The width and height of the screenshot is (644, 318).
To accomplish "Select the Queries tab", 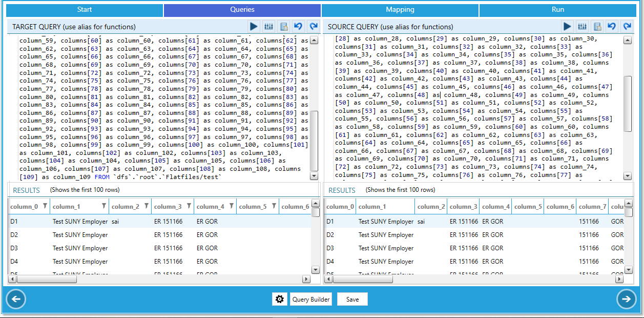I will coord(242,10).
